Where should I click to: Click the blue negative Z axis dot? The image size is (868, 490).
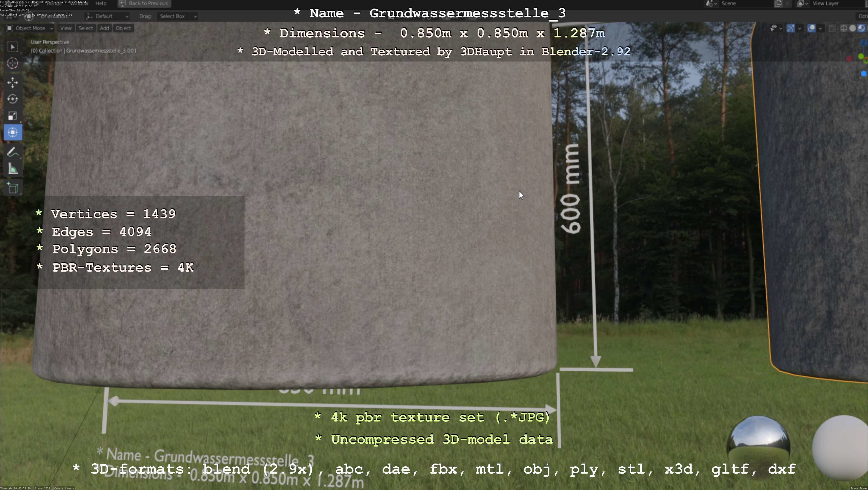tap(864, 73)
